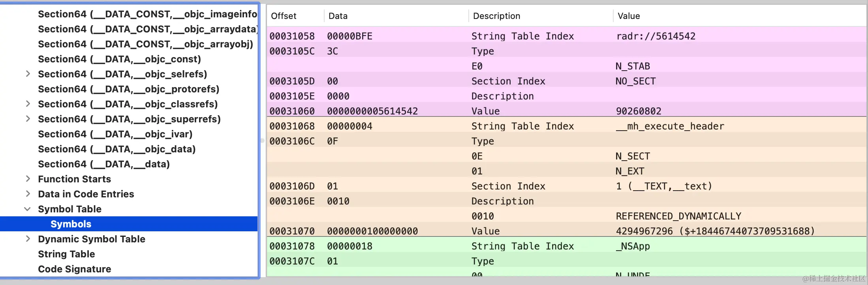Expand the __objc_superrefs section node
The image size is (868, 285).
pos(28,119)
